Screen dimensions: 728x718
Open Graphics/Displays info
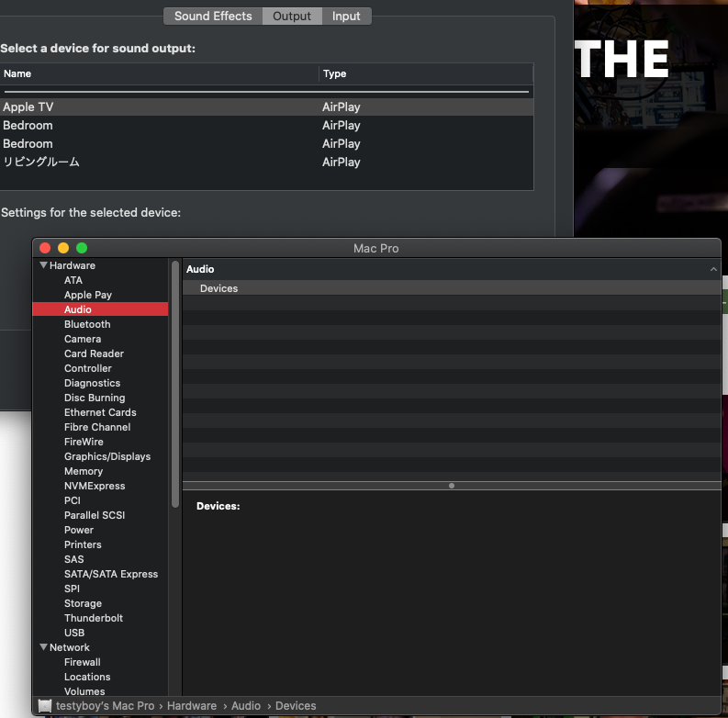(x=107, y=456)
